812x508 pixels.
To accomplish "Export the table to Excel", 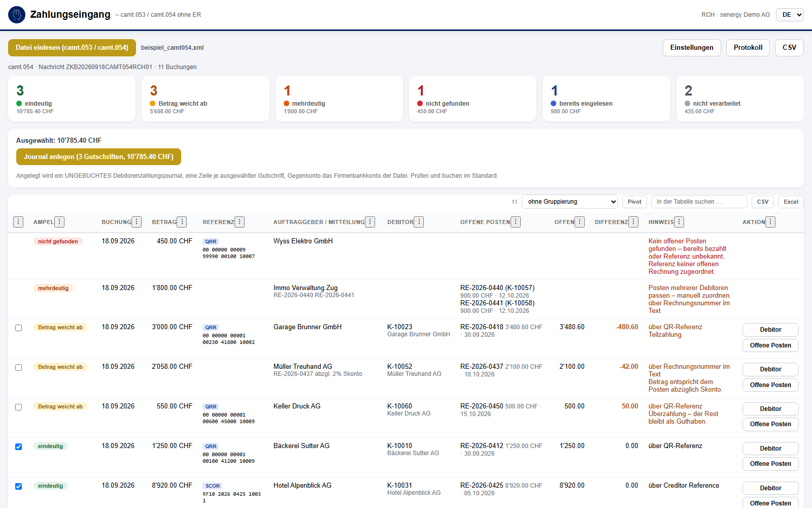I will (x=791, y=202).
